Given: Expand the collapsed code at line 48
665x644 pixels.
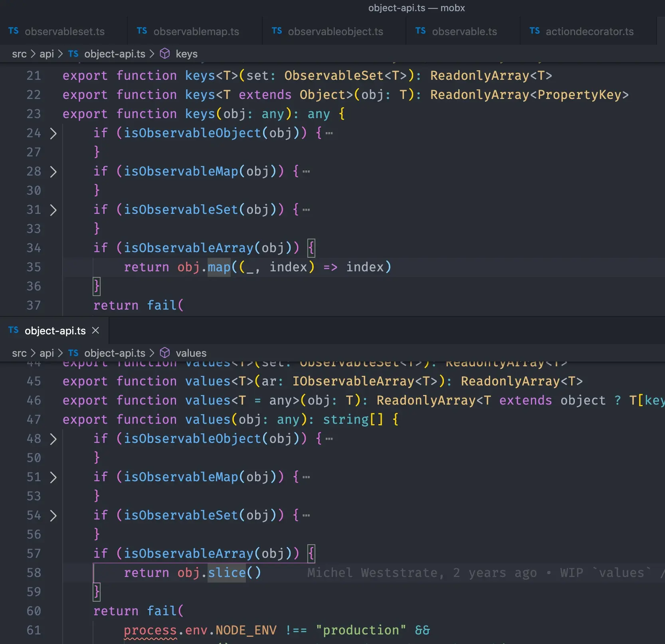Looking at the screenshot, I should [54, 439].
